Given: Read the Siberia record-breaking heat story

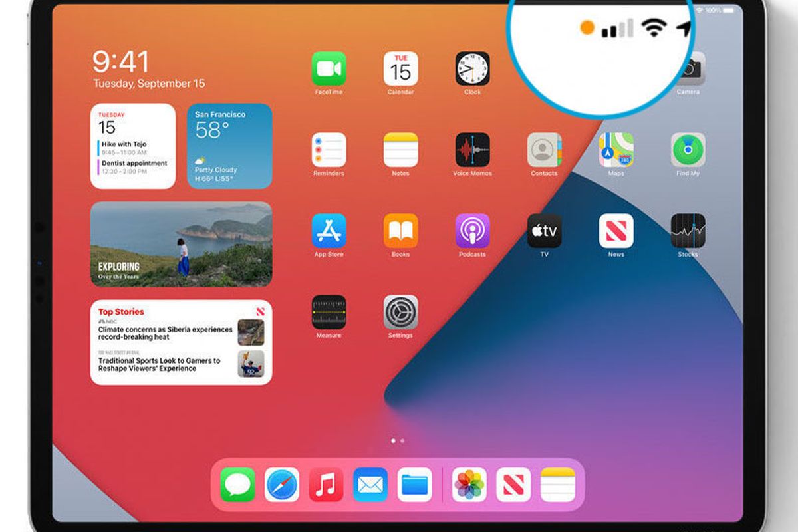Looking at the screenshot, I should [x=166, y=333].
